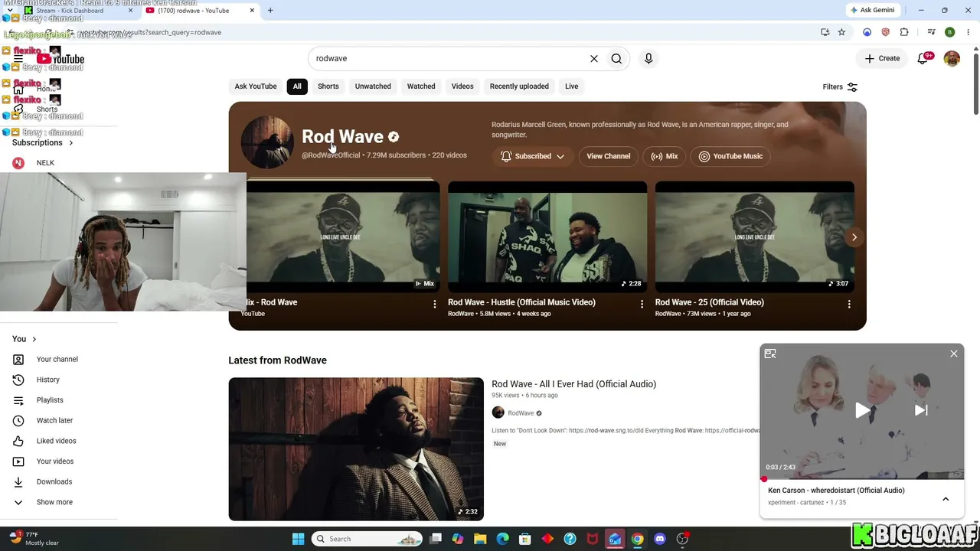Open the Windows Start menu

click(298, 539)
